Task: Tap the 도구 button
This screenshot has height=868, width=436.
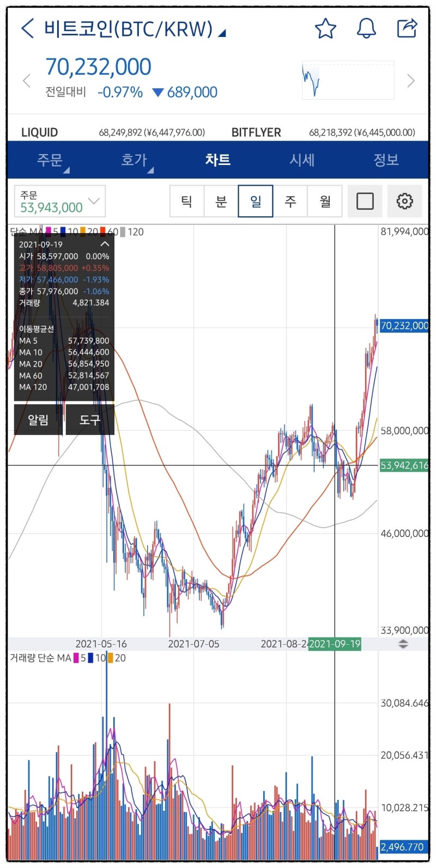Action: tap(90, 420)
